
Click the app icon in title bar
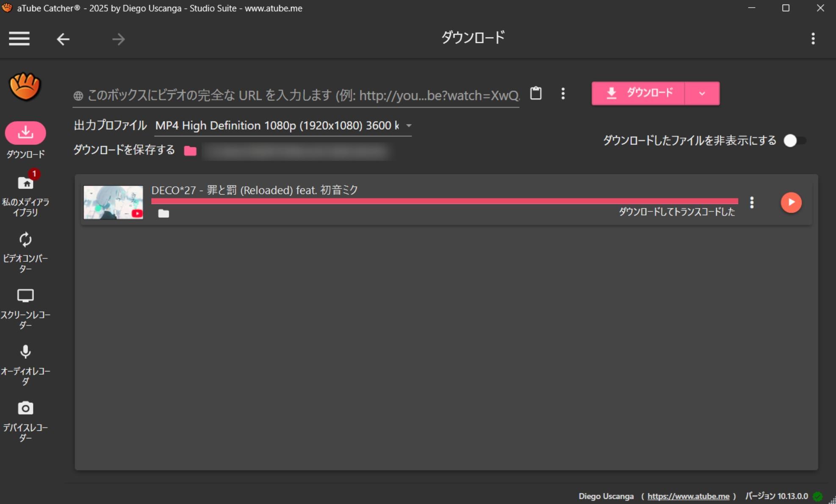tap(7, 8)
